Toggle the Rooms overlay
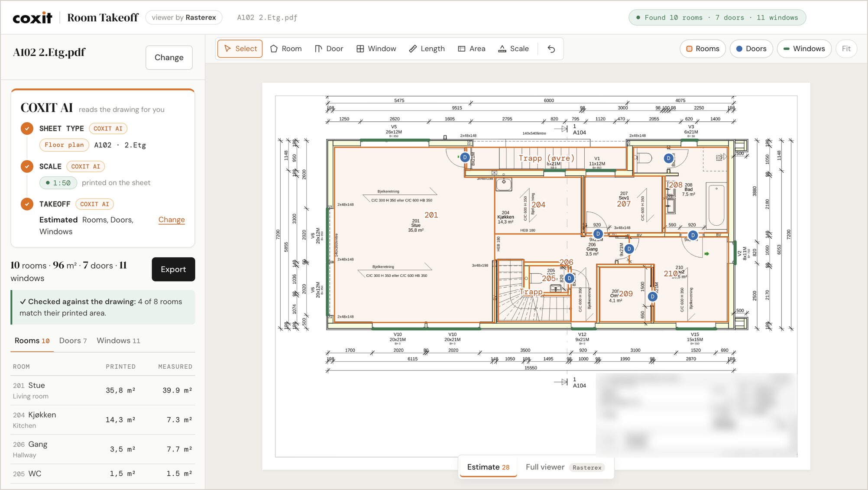Screen dimensions: 868x490 703,49
